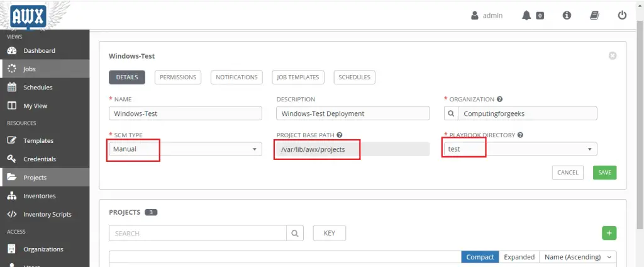This screenshot has height=267, width=644.
Task: Open the Notifications tab
Action: (x=236, y=77)
